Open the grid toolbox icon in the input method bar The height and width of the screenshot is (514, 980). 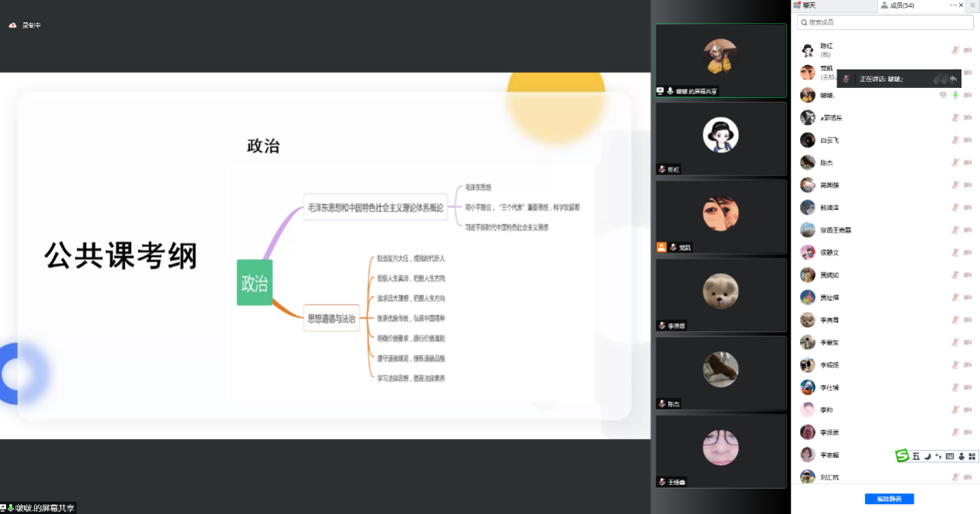tap(972, 456)
